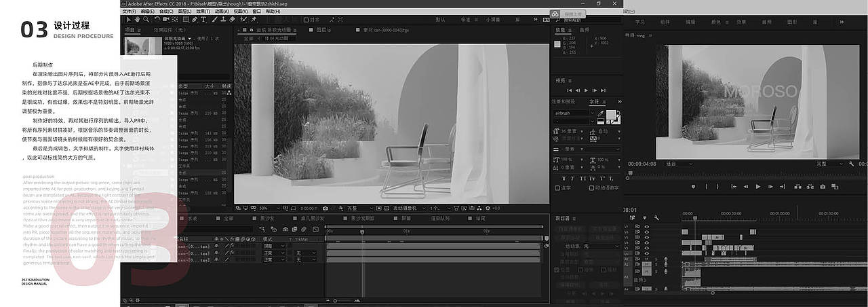
Task: Open the 适合 zoom dropdown in Premiere monitor
Action: pos(679,164)
